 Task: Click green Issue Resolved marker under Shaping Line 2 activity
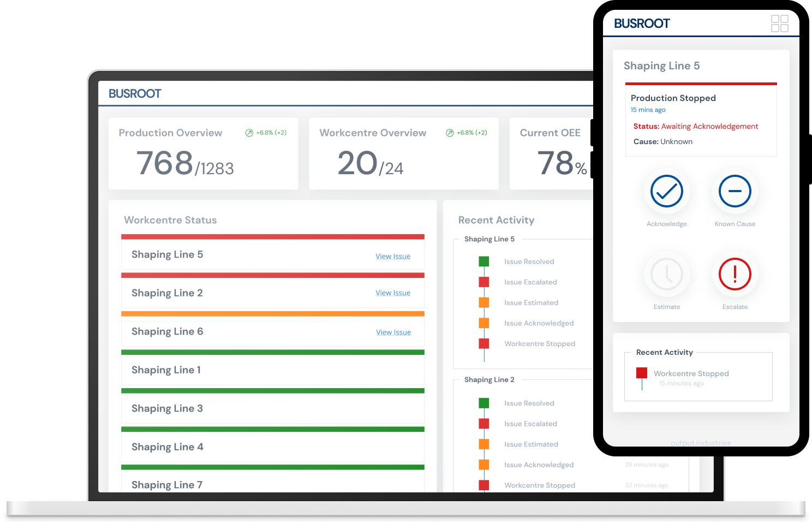pyautogui.click(x=484, y=403)
